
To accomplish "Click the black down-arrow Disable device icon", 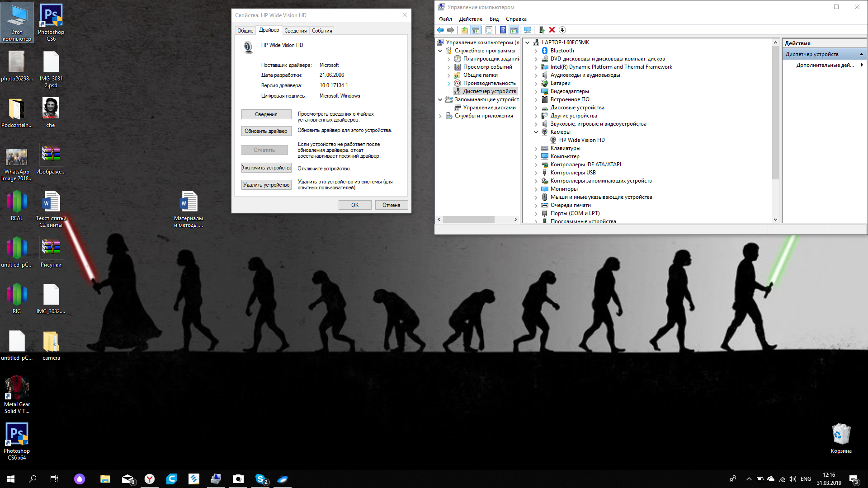I will click(562, 30).
